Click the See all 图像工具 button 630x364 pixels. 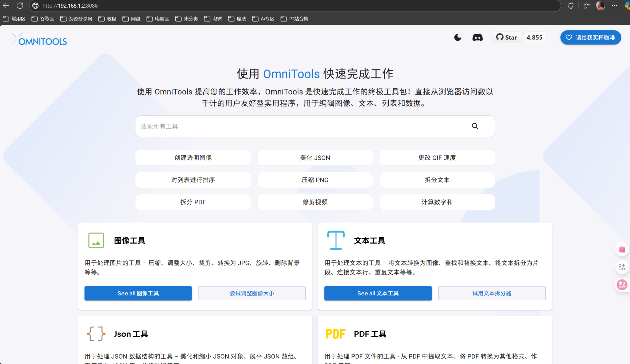(138, 293)
